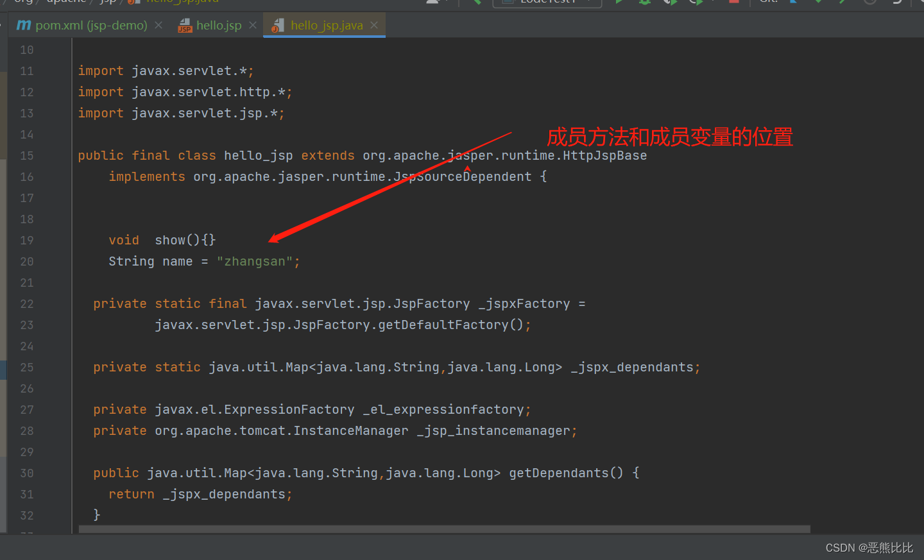Image resolution: width=924 pixels, height=560 pixels.
Task: Click line number 25 in the gutter
Action: pyautogui.click(x=26, y=368)
